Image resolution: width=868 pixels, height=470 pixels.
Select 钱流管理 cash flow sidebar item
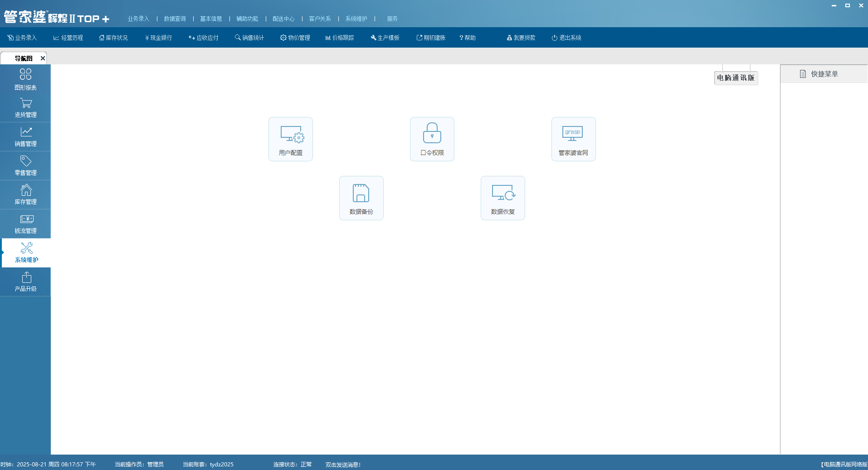(25, 224)
